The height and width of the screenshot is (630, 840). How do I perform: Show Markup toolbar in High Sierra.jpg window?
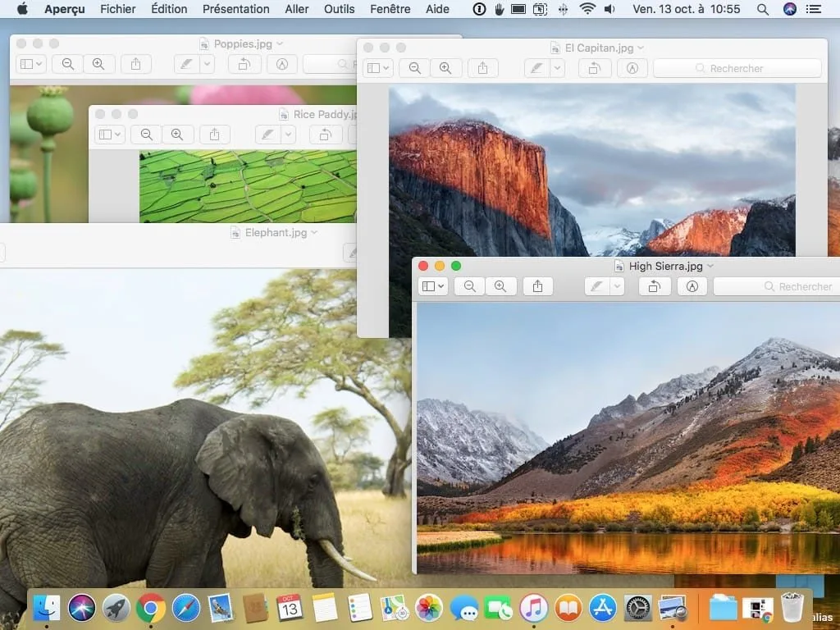tap(692, 286)
